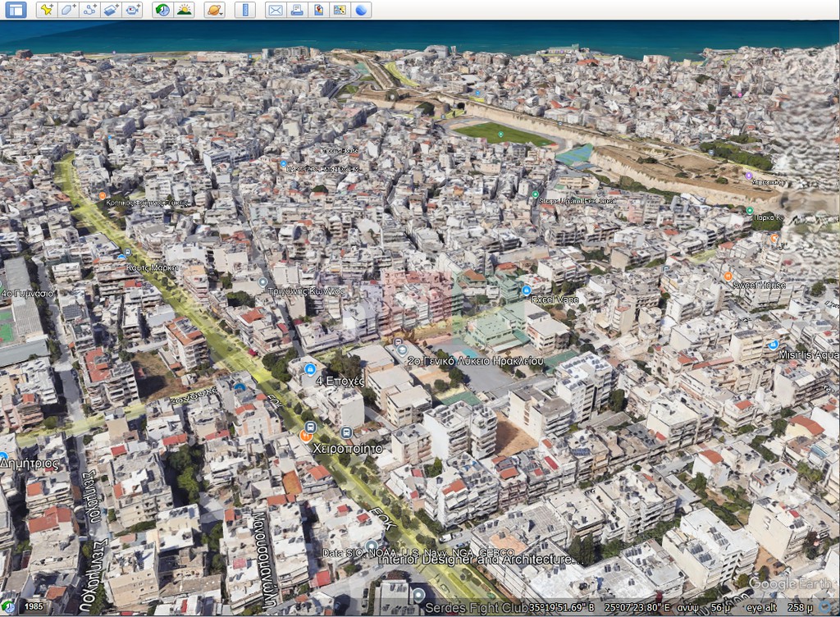The width and height of the screenshot is (840, 617).
Task: Click the elevation 56 μ readout
Action: click(720, 607)
